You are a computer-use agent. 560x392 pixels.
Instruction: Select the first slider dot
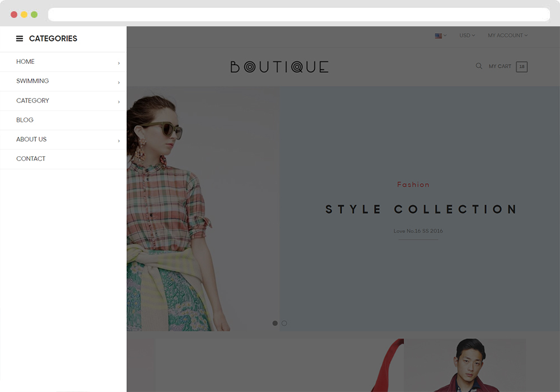(x=275, y=323)
